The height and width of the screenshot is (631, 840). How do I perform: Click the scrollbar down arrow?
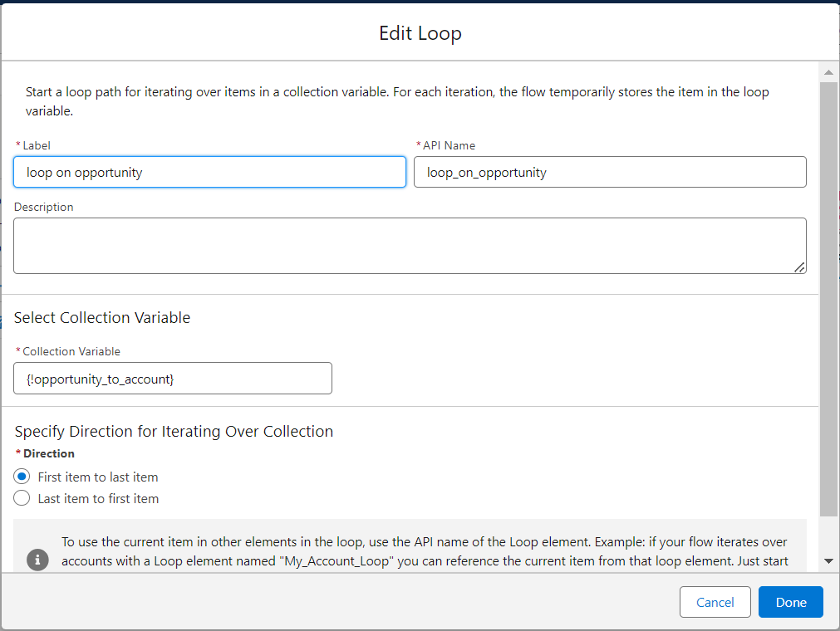coord(828,561)
